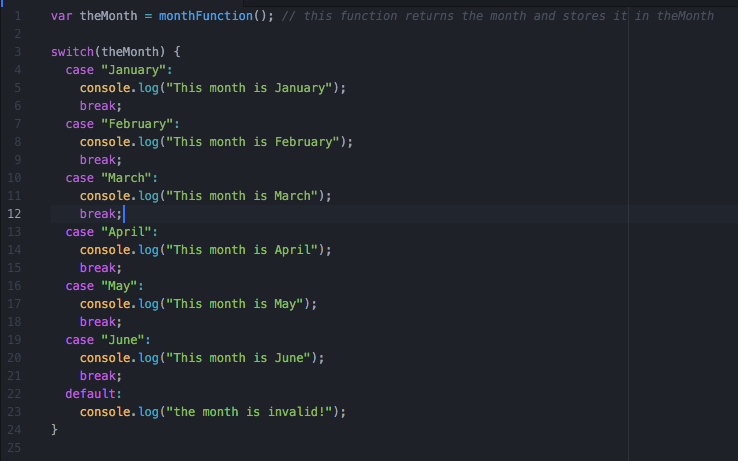Click line number 1 in the gutter

17,16
